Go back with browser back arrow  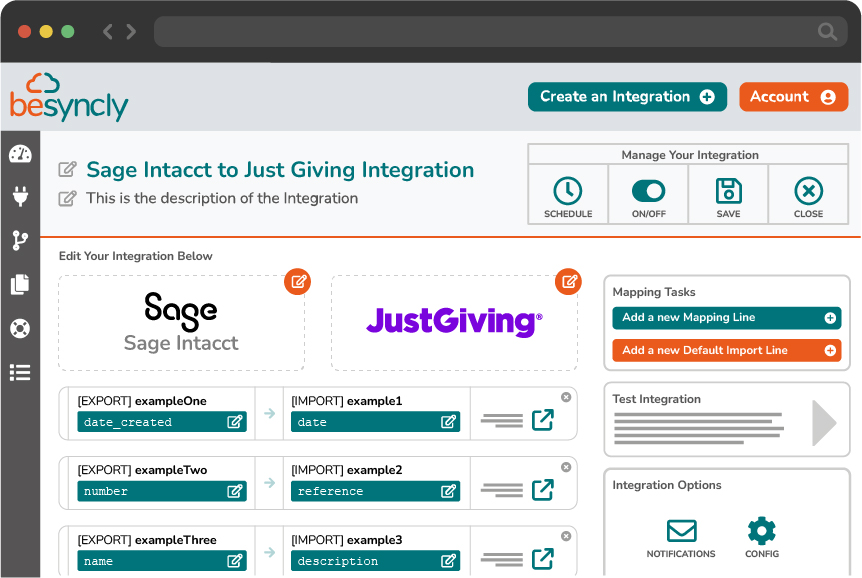pos(108,31)
